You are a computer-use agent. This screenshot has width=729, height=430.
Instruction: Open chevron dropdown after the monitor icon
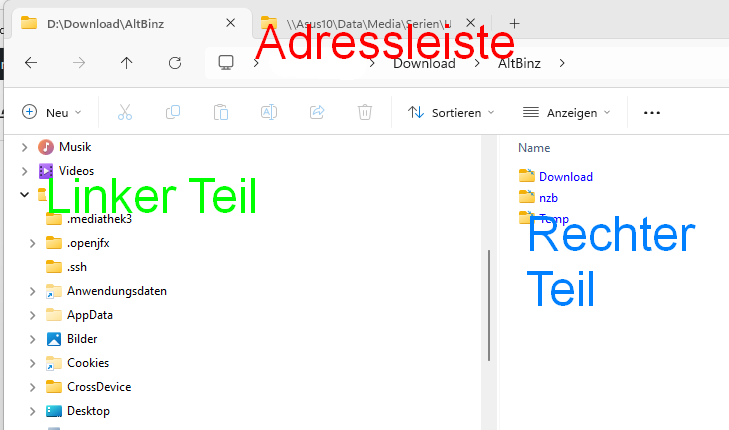(256, 63)
